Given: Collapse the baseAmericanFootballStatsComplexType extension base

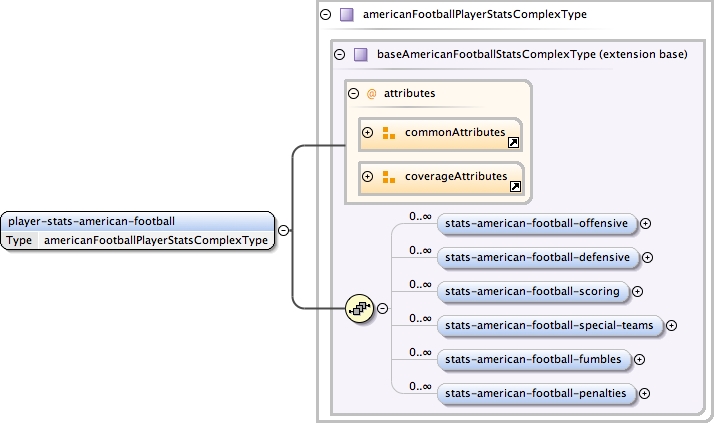Looking at the screenshot, I should 340,54.
